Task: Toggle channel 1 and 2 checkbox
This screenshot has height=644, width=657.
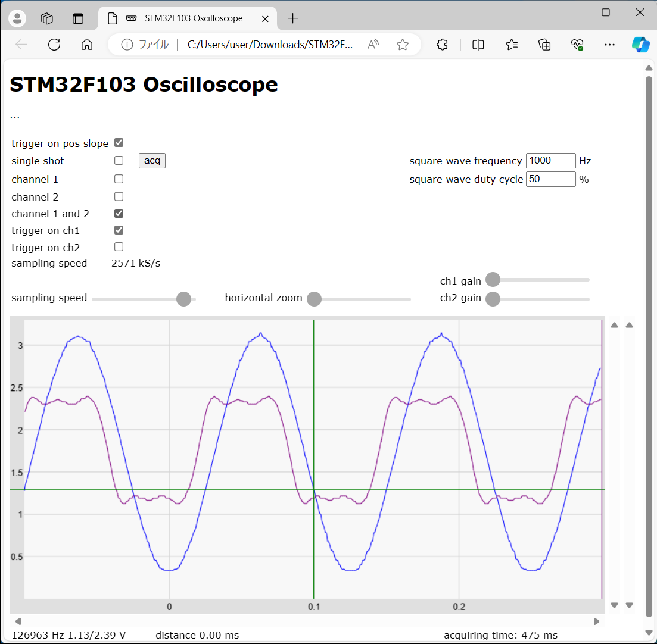Action: [x=119, y=214]
